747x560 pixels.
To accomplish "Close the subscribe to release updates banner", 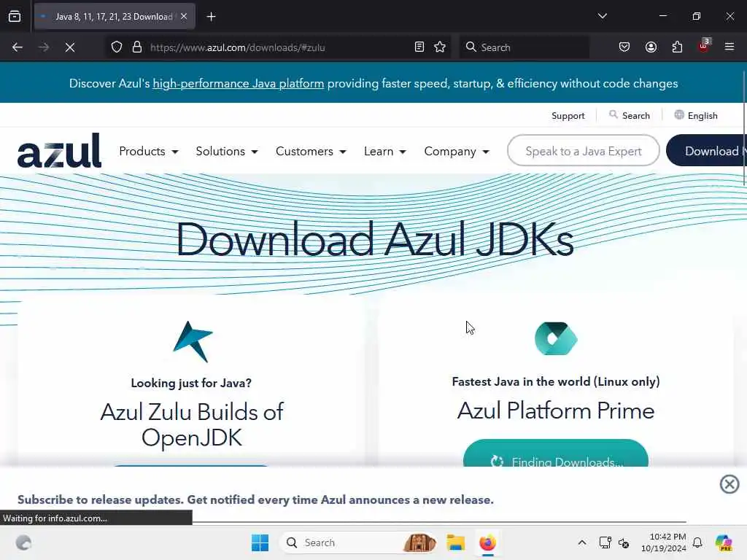I will [x=729, y=484].
